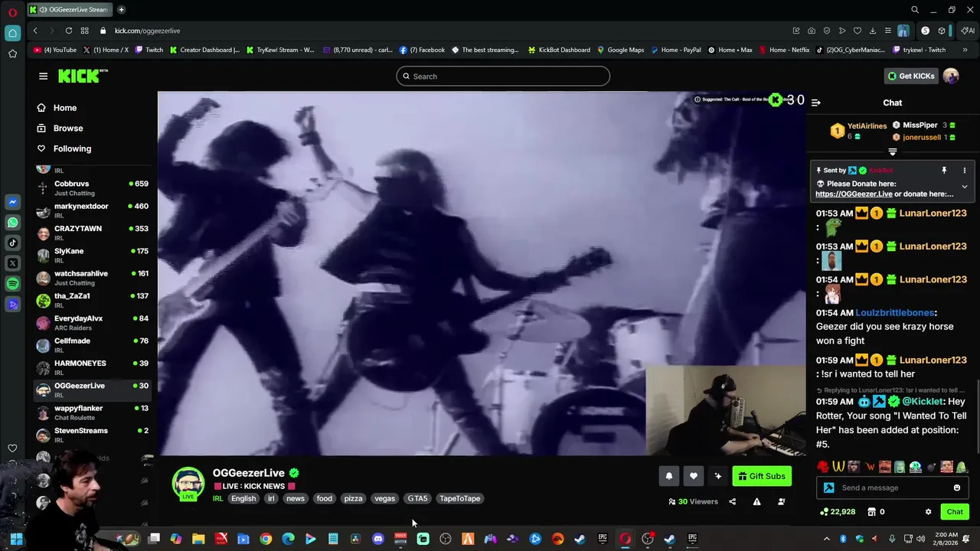Open SlyKane channel
The height and width of the screenshot is (551, 980).
click(x=92, y=256)
